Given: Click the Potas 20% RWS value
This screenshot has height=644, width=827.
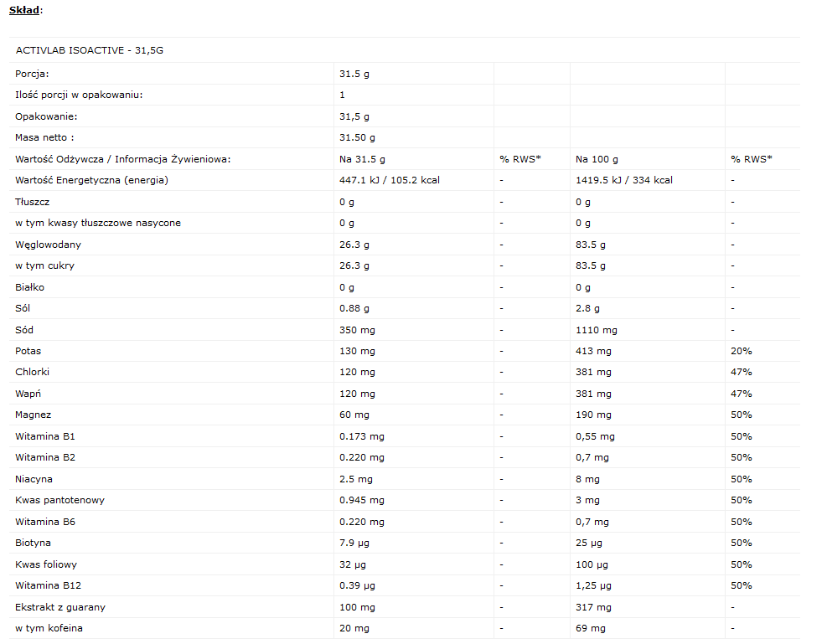Looking at the screenshot, I should click(741, 351).
